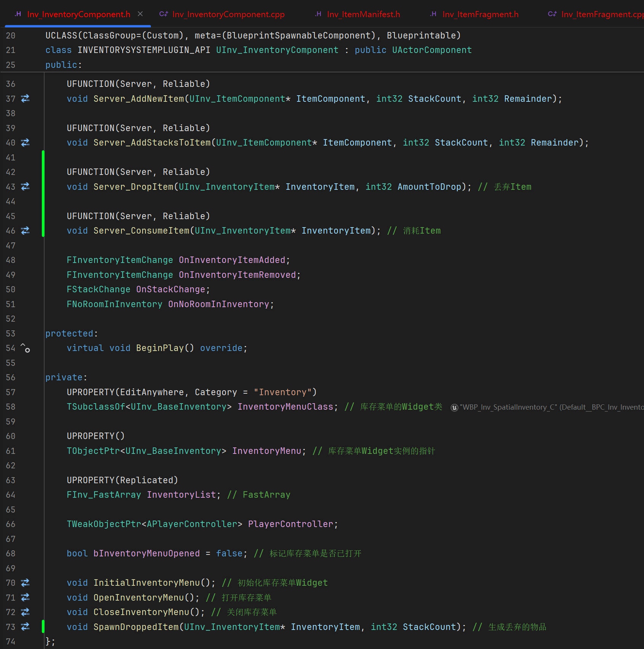Click the 丢弃Item comment on line 43
Screen dimensions: 644x649
tap(505, 187)
